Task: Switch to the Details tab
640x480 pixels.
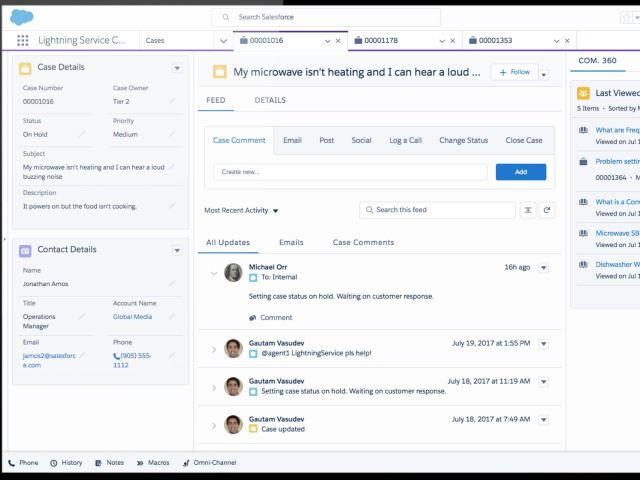Action: tap(270, 101)
